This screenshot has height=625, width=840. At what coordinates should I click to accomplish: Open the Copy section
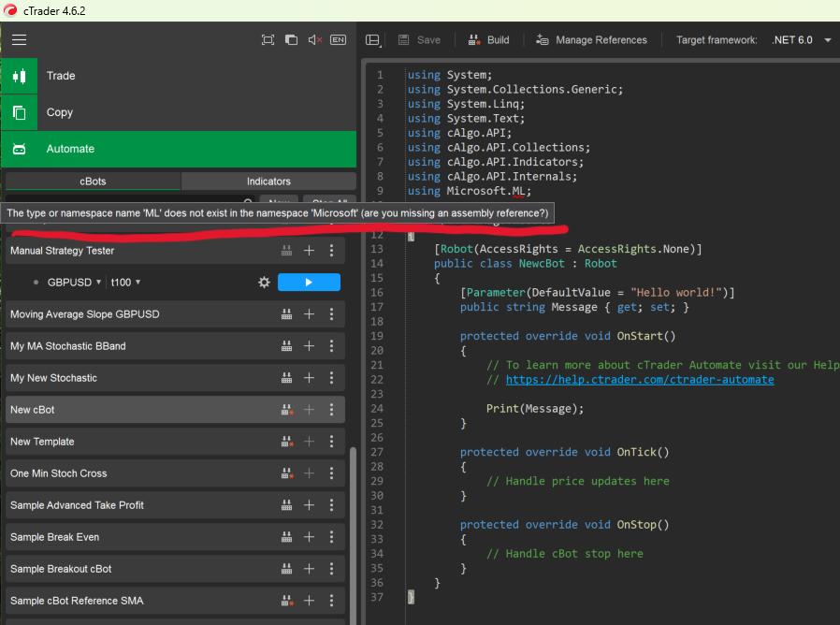[179, 112]
